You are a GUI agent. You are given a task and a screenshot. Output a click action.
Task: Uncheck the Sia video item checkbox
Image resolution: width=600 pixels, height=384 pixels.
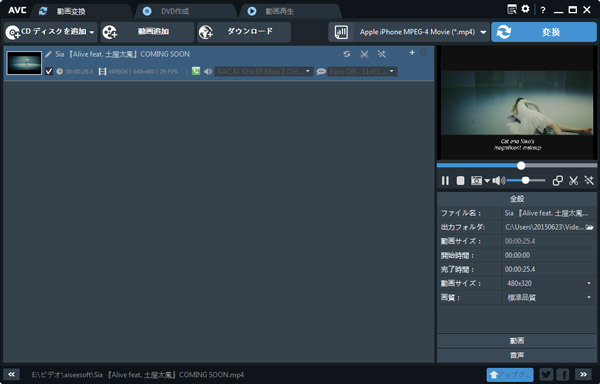pos(49,71)
